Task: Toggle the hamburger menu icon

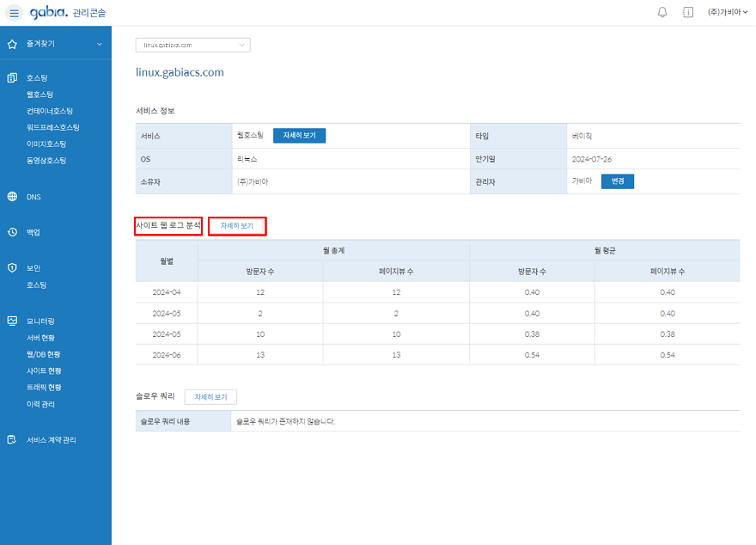Action: 14,13
